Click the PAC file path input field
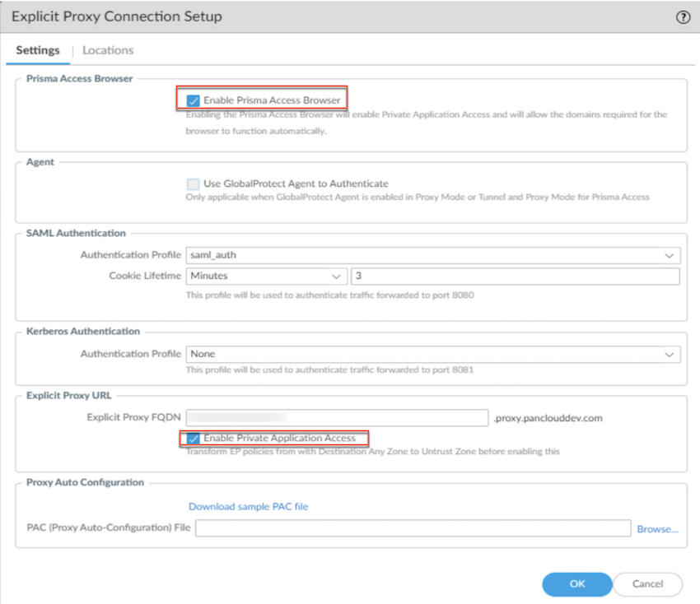700x604 pixels. click(x=413, y=529)
